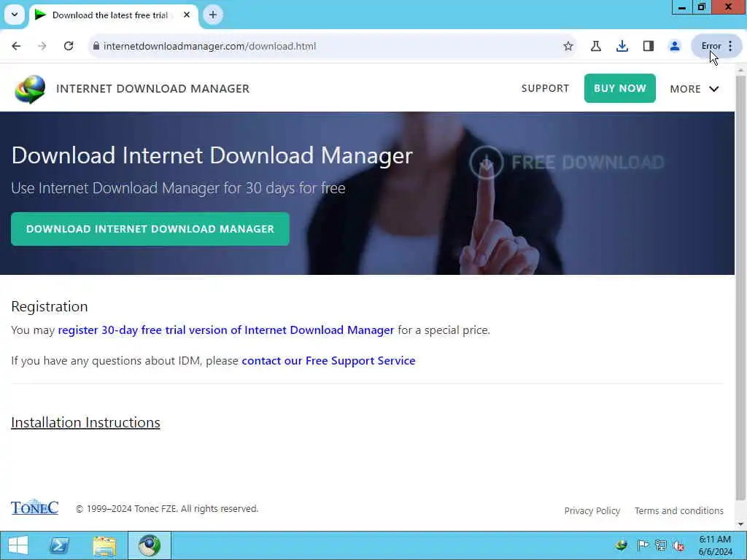Open Terms and conditions link

click(679, 510)
